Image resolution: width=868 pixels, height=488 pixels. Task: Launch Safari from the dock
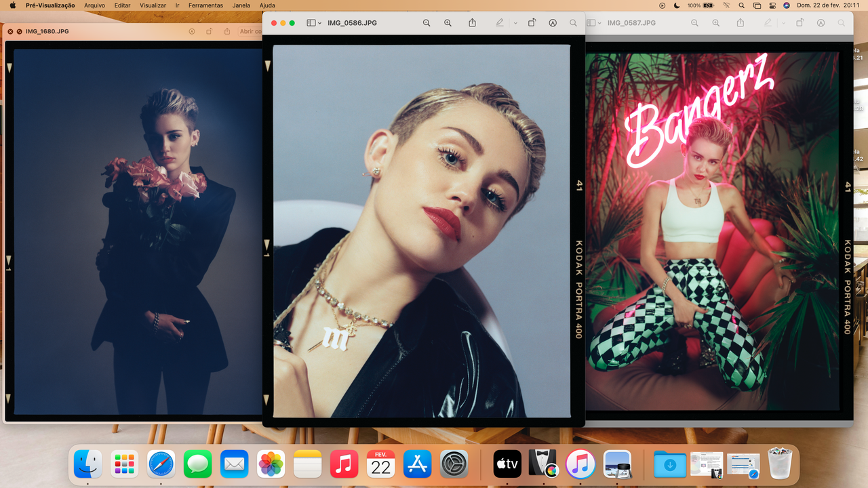tap(161, 464)
